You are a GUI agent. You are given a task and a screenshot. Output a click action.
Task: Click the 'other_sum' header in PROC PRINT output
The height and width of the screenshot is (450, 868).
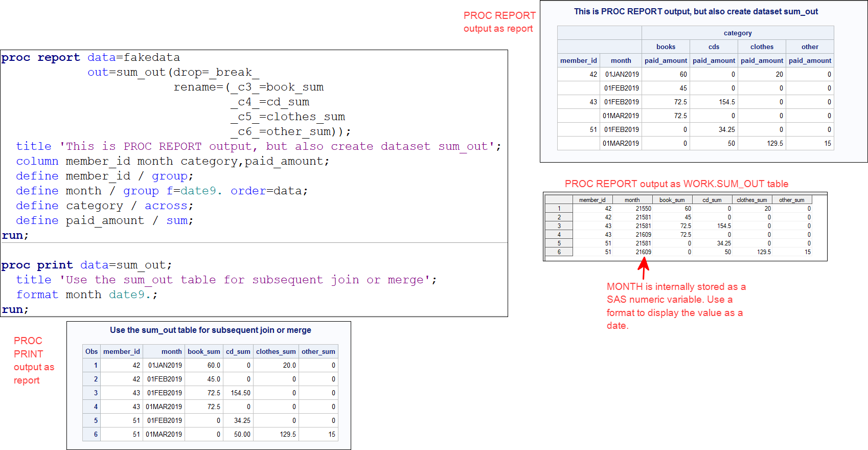(318, 351)
